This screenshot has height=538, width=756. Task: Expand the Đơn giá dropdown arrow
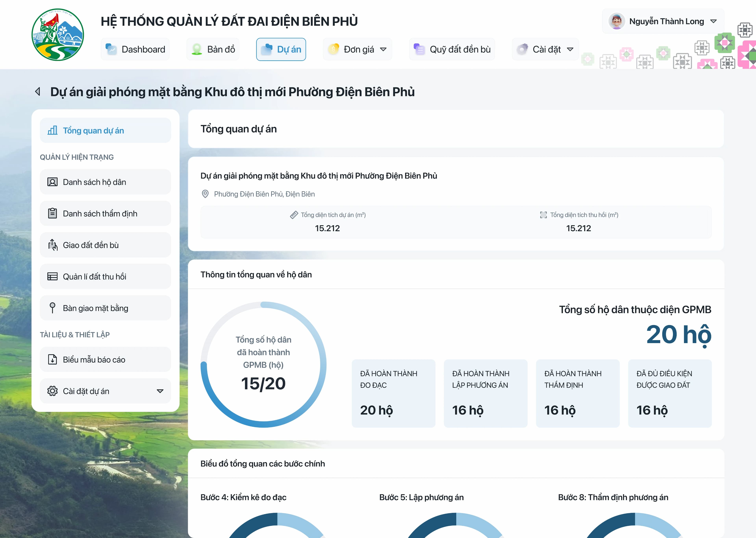(383, 49)
